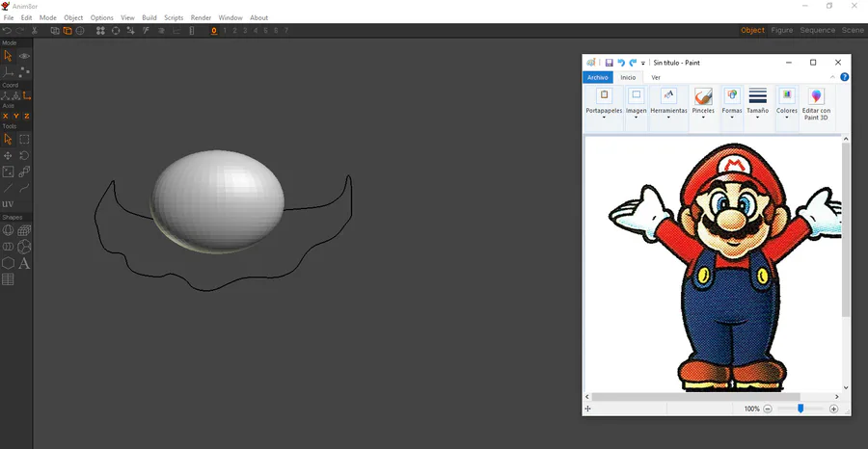
Task: Click the arc-rotate circle icon in top toolbar
Action: (116, 31)
